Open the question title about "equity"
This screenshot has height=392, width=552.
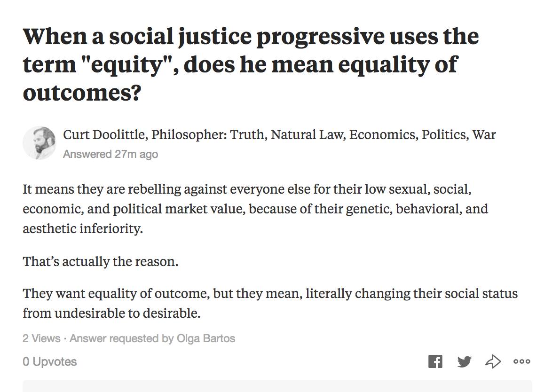pyautogui.click(x=251, y=64)
